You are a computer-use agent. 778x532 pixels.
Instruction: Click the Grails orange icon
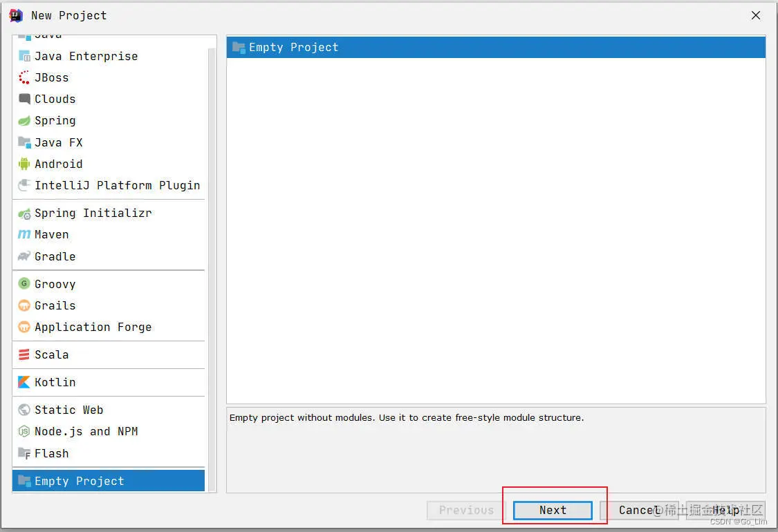pyautogui.click(x=24, y=305)
